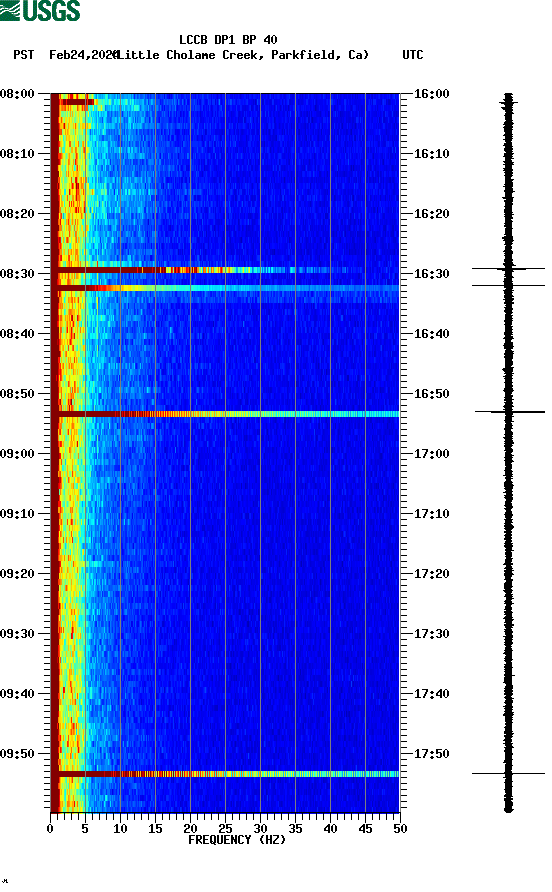
Task: Click the 0 Hz frequency axis label
Action: point(50,829)
